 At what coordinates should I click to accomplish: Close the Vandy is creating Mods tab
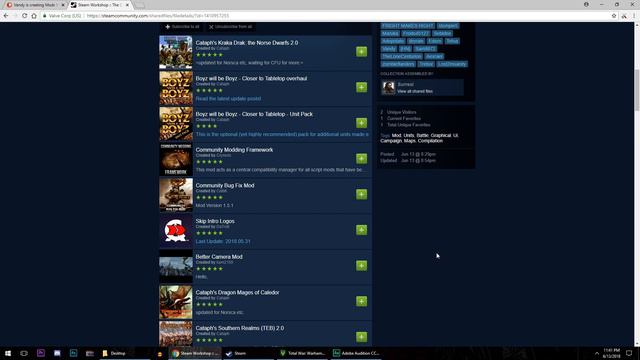pyautogui.click(x=63, y=5)
